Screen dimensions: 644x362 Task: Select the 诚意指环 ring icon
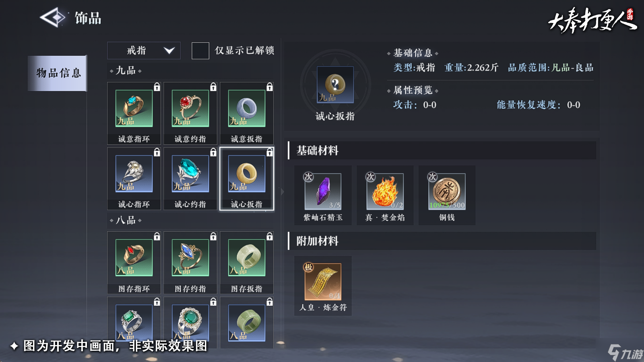(x=134, y=108)
